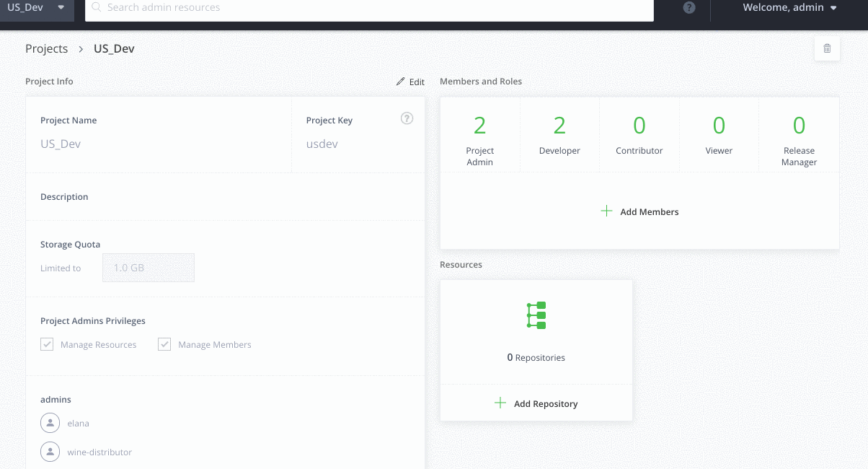Click the avatar icon for elana

[50, 423]
